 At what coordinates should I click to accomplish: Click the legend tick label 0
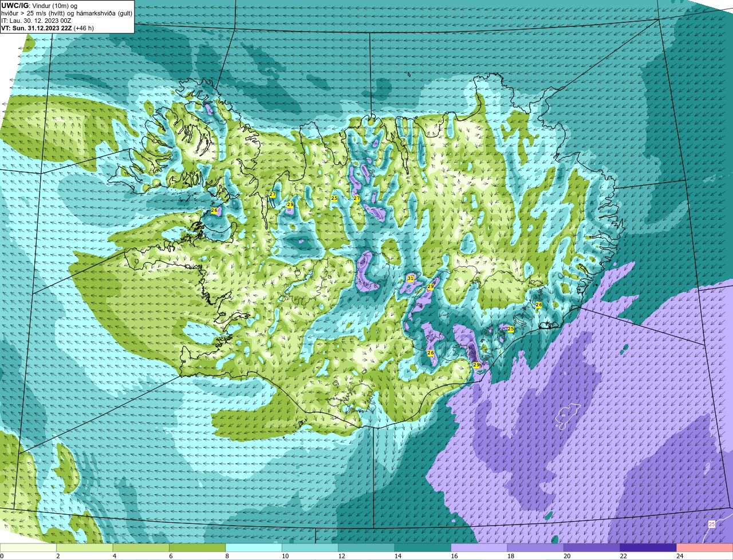point(2,556)
